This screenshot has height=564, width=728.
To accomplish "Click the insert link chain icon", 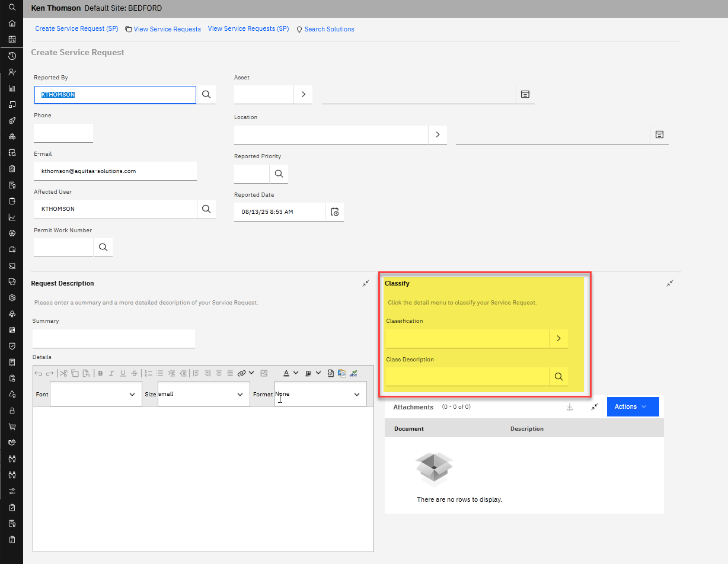I will pyautogui.click(x=242, y=373).
